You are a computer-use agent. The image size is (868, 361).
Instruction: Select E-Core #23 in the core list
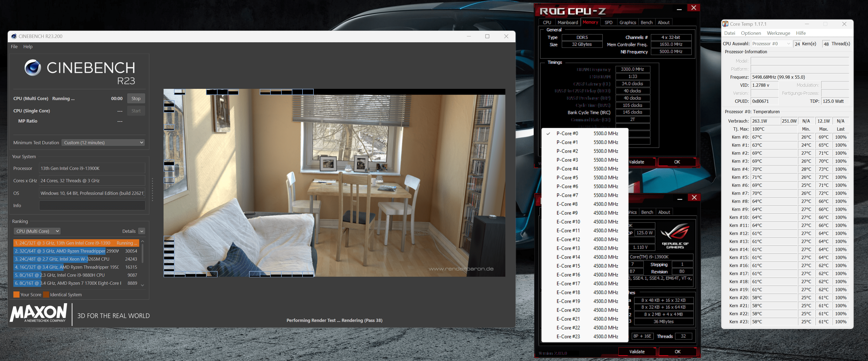click(x=585, y=336)
